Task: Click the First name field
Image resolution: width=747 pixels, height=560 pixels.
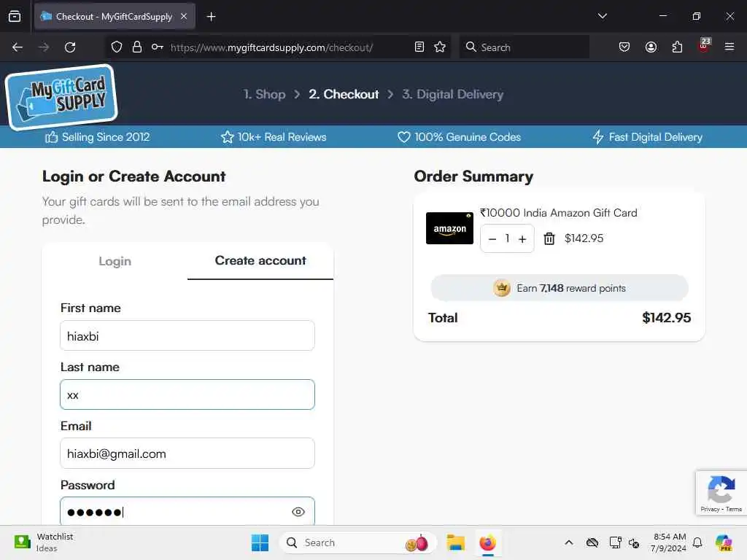Action: [187, 335]
